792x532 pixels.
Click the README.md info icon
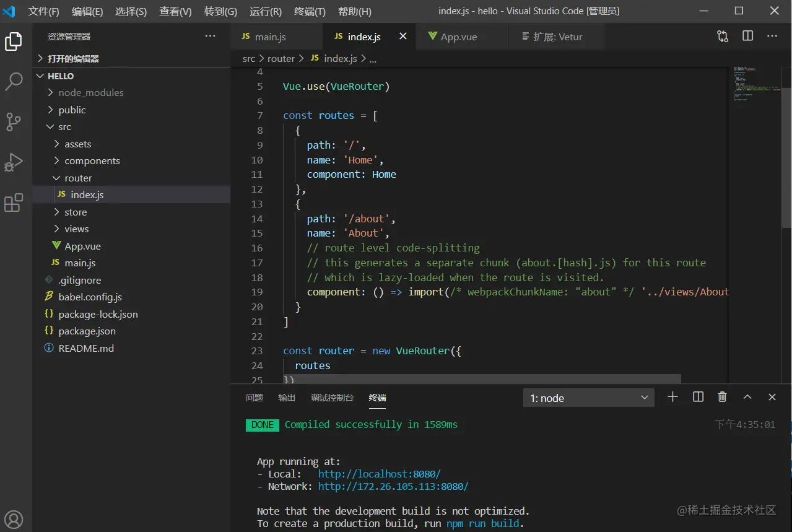(x=49, y=348)
